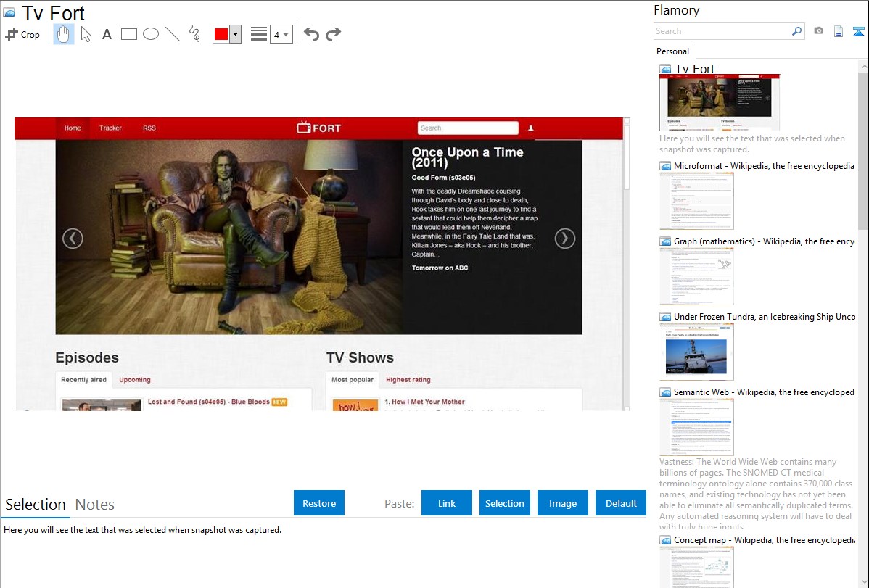Enable the freehand scribble tool

194,34
